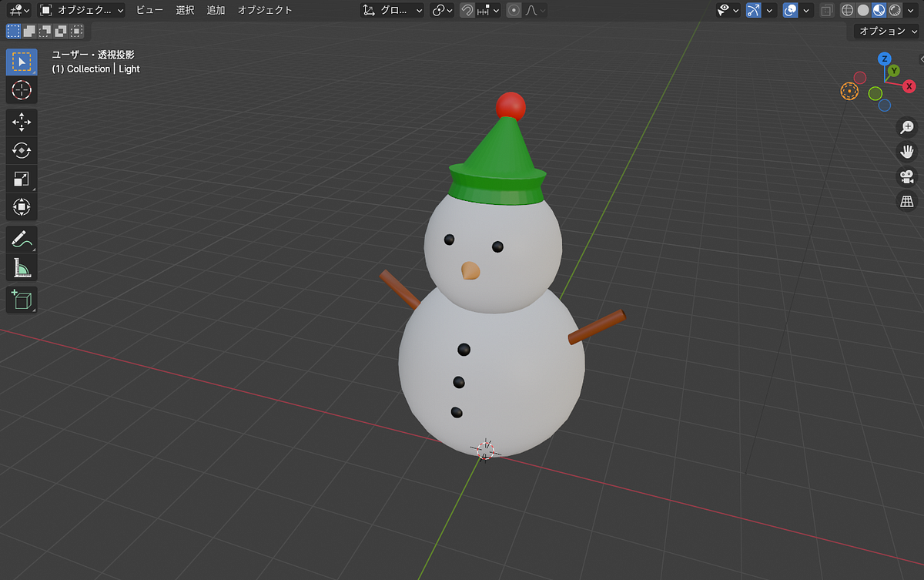
Task: Open the オブジェクト menu
Action: pyautogui.click(x=265, y=10)
